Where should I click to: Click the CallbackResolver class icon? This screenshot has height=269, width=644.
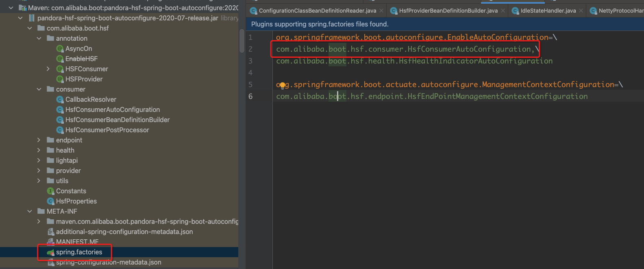(60, 100)
